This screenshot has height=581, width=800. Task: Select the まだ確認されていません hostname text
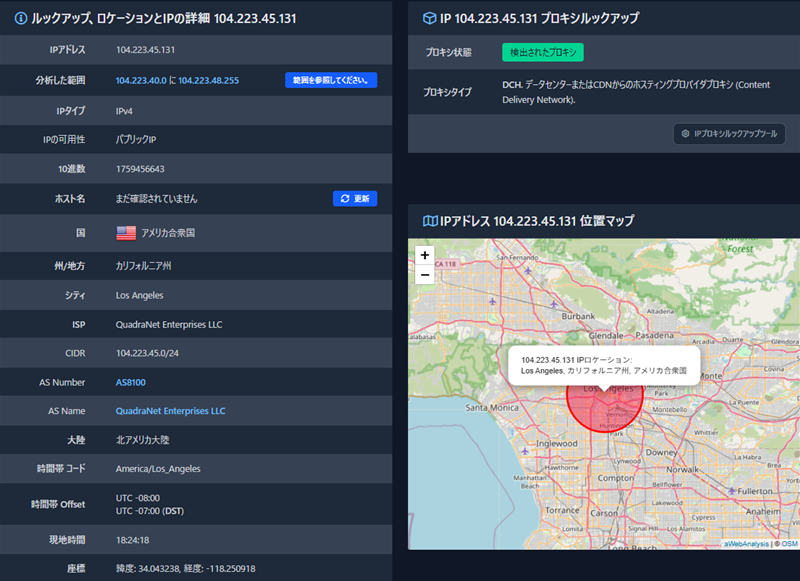(x=156, y=199)
